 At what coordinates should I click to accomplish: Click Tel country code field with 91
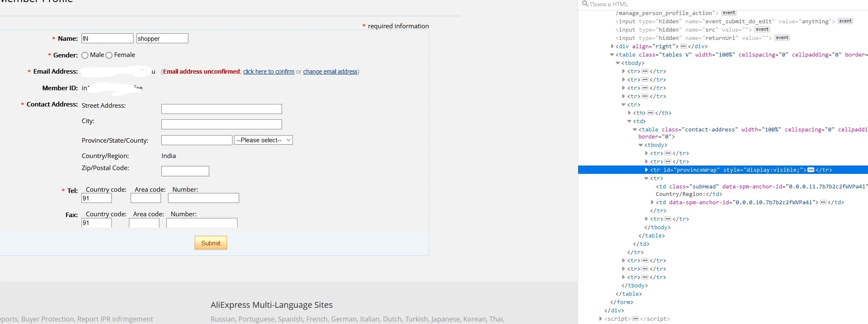tap(96, 198)
